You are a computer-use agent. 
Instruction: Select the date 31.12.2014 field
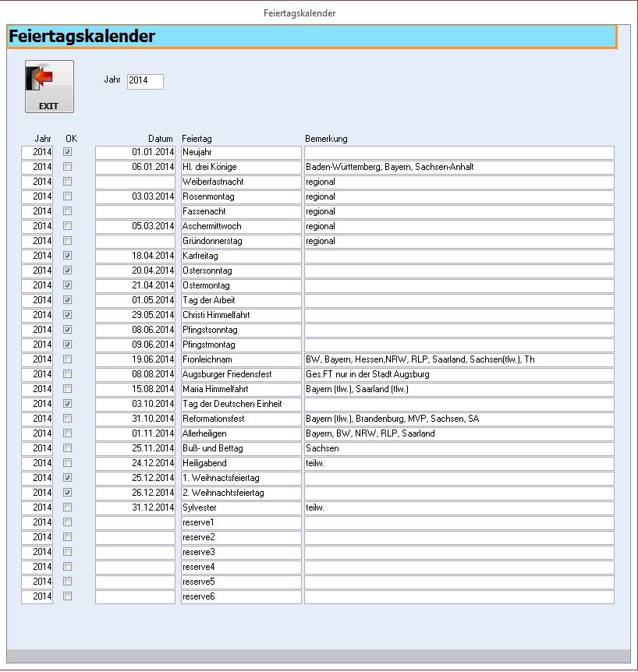click(136, 508)
